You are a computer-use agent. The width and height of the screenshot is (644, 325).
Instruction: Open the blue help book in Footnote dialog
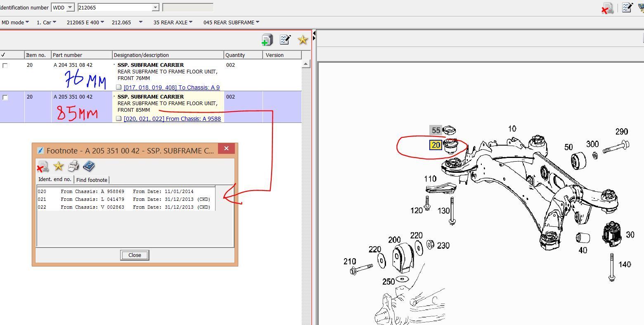pyautogui.click(x=89, y=166)
